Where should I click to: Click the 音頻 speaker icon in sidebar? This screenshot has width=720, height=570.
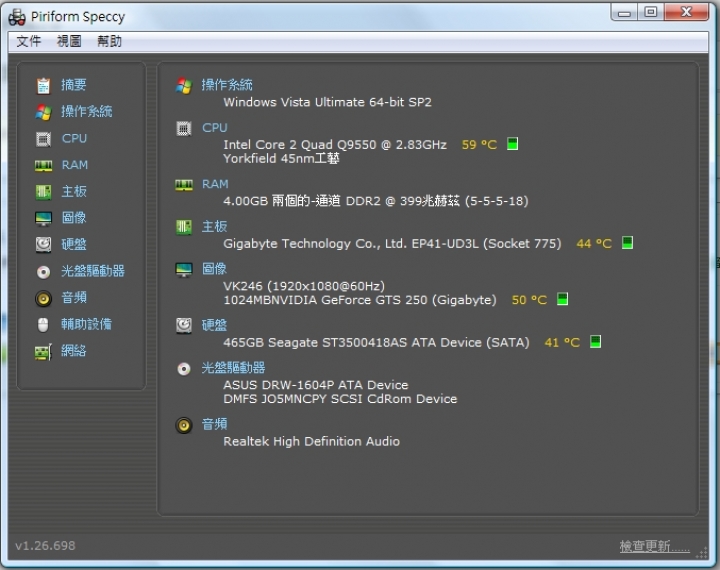coord(43,299)
